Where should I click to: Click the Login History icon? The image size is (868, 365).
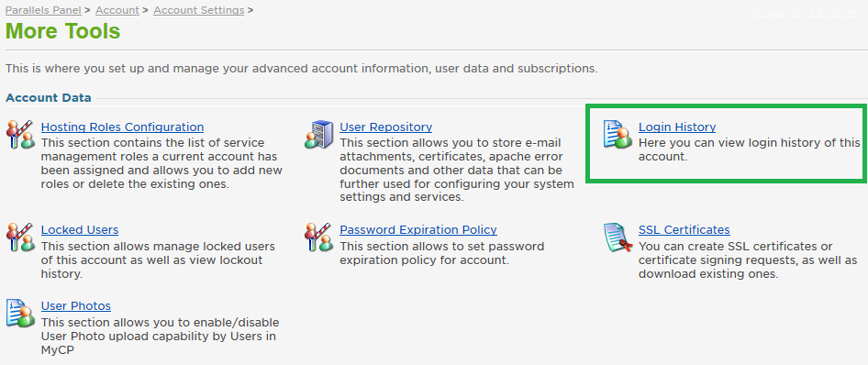tap(618, 135)
